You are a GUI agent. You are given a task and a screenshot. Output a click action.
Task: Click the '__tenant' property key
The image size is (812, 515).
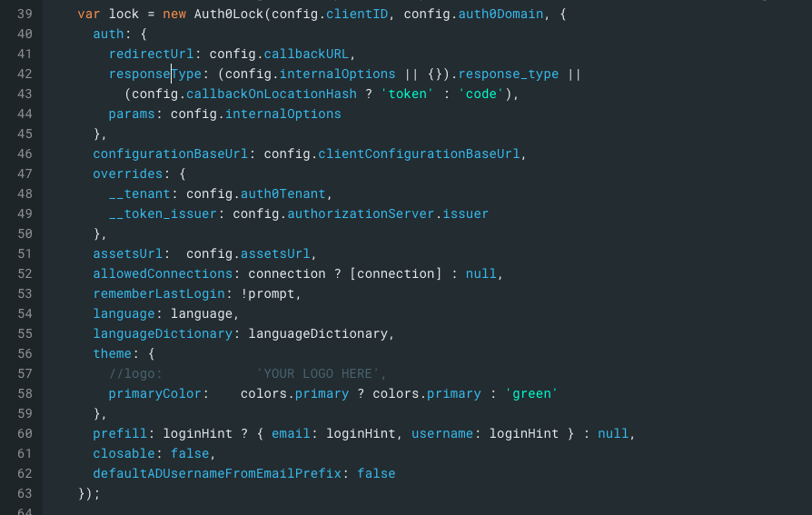point(140,193)
